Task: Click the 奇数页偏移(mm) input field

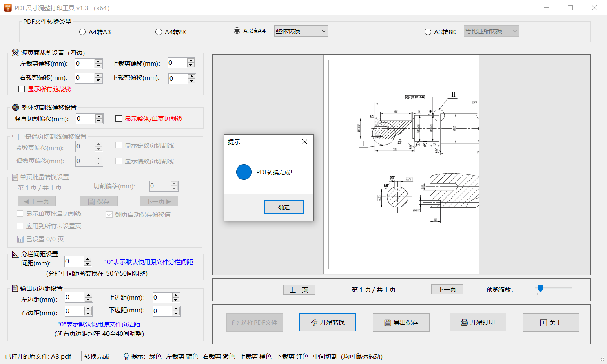Action: pos(85,146)
